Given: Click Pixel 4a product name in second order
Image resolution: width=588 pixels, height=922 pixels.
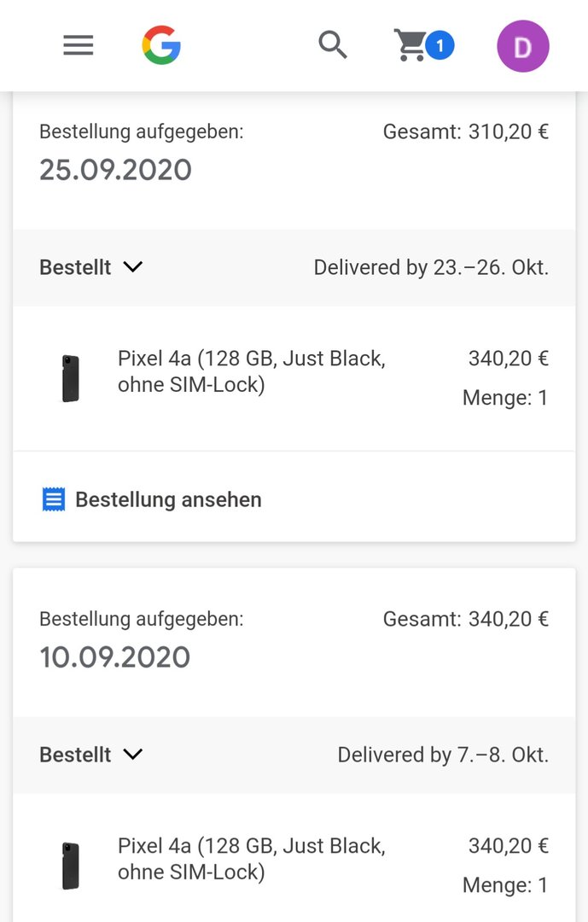Looking at the screenshot, I should (252, 859).
